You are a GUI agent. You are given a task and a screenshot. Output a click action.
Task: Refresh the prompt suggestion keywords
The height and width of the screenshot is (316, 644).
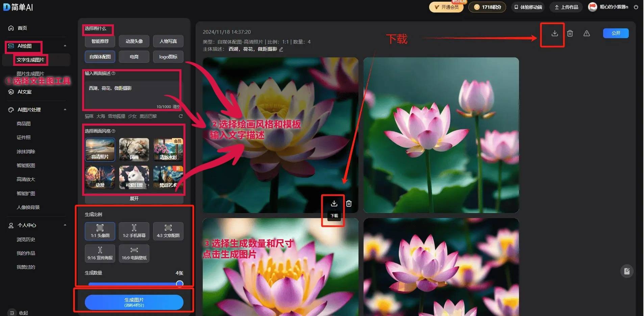(x=181, y=116)
